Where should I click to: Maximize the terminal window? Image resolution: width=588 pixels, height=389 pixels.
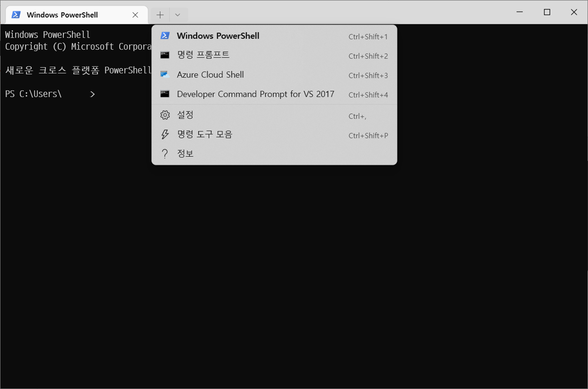tap(547, 12)
